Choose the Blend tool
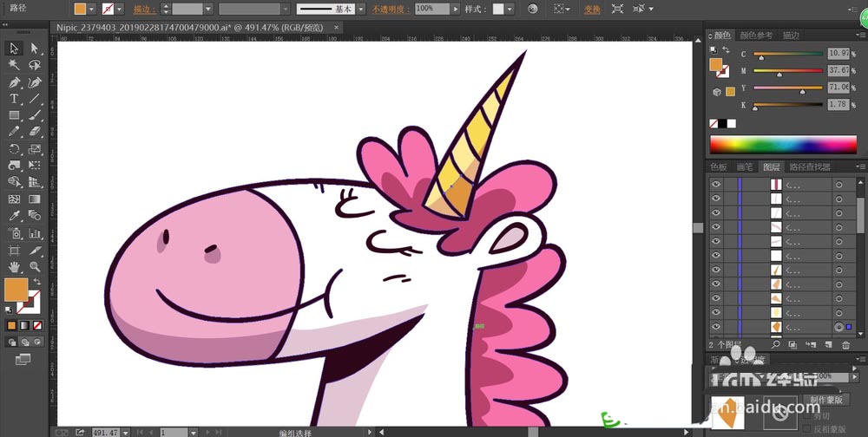 coord(35,216)
